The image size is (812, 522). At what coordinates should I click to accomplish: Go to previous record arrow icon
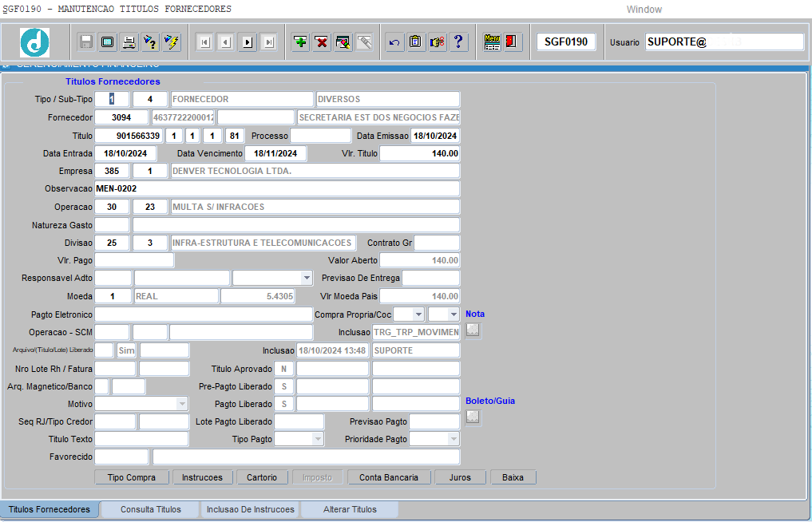(226, 42)
